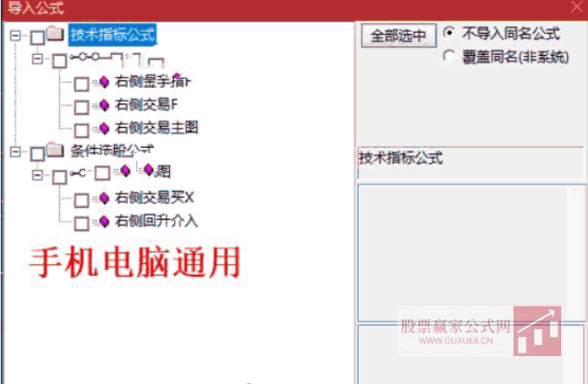
Task: Select the 不导入同名公式 radio option
Action: tap(449, 33)
